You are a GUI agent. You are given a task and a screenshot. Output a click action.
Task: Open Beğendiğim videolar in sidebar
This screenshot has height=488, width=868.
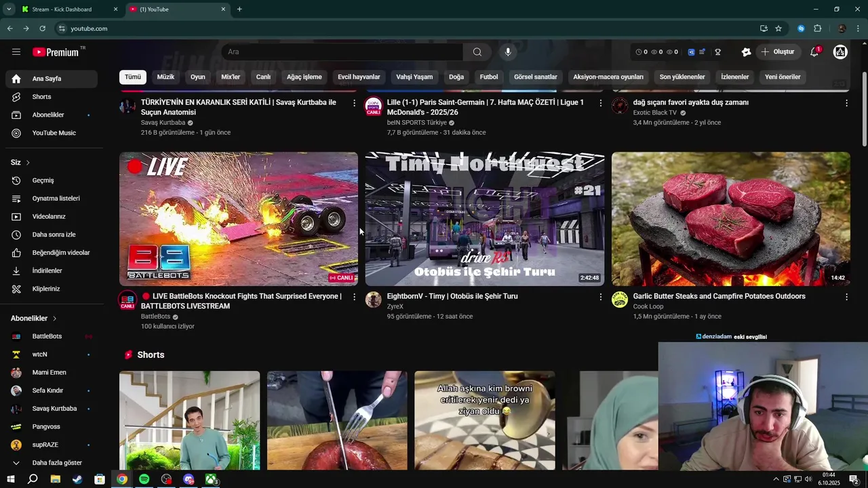pyautogui.click(x=52, y=253)
